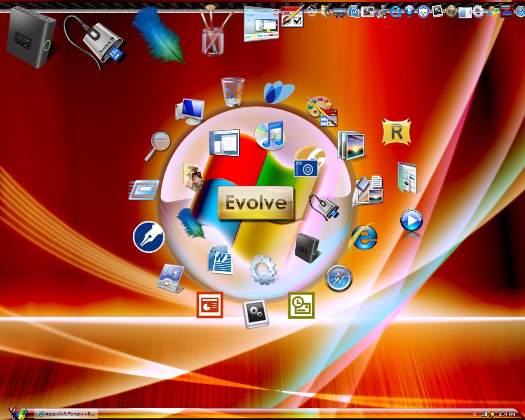Image resolution: width=525 pixels, height=420 pixels.
Task: Open the window preview icon inside the sphere
Action: (224, 143)
